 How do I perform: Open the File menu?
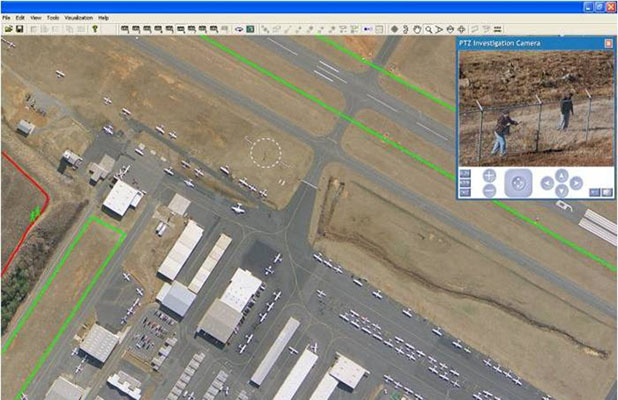[6, 18]
